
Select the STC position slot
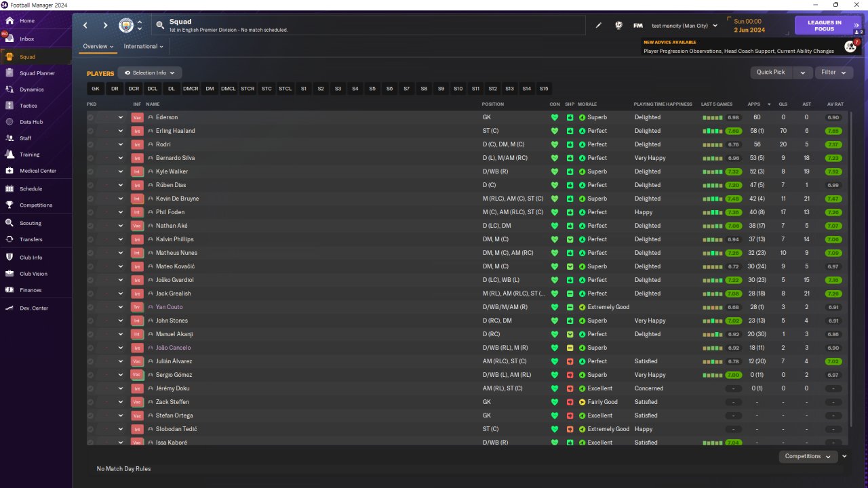[x=267, y=89]
